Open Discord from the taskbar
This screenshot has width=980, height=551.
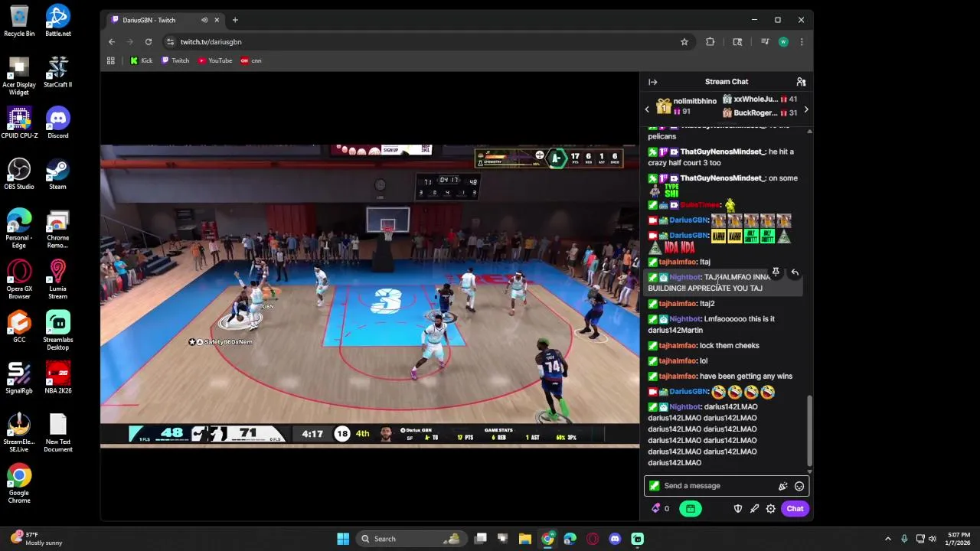(615, 539)
